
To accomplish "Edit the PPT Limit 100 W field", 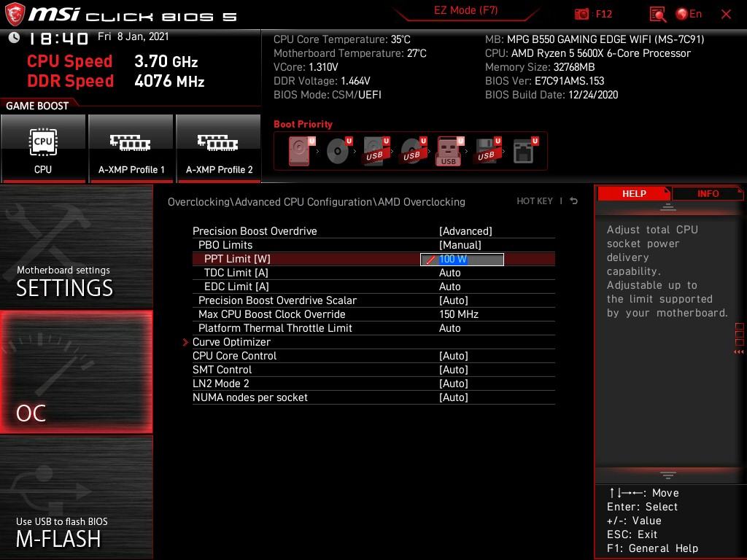I will click(x=462, y=259).
